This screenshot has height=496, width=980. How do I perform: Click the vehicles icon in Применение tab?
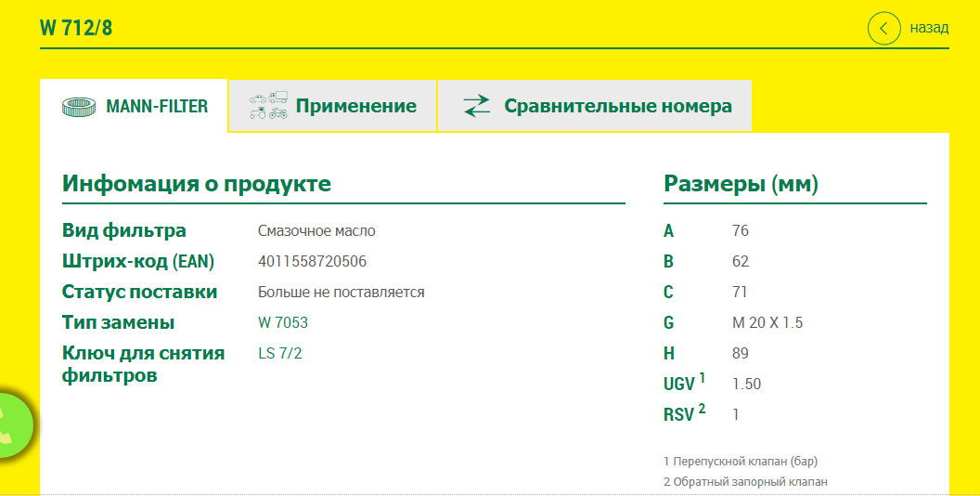268,106
